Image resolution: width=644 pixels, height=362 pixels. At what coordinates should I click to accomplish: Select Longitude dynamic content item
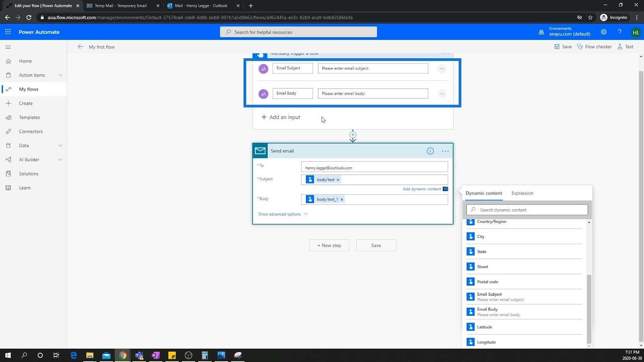pos(524,342)
